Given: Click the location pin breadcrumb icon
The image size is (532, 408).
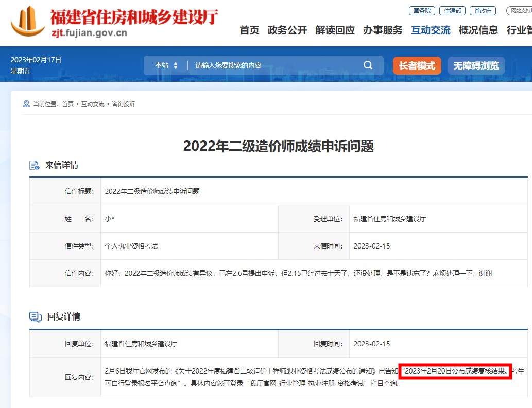Looking at the screenshot, I should [26, 104].
